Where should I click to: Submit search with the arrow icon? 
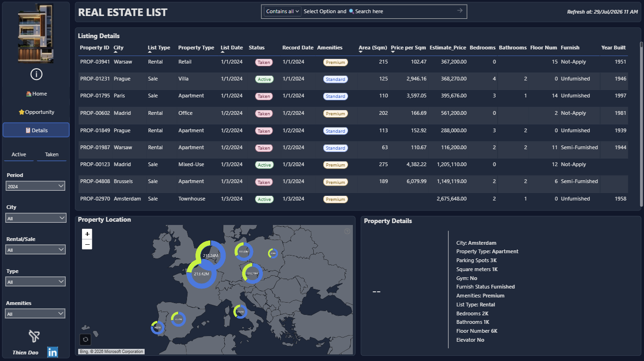coord(460,11)
